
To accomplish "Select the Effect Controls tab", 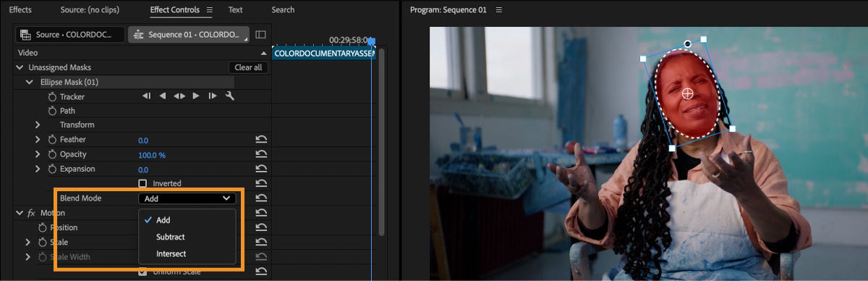I will [x=174, y=10].
